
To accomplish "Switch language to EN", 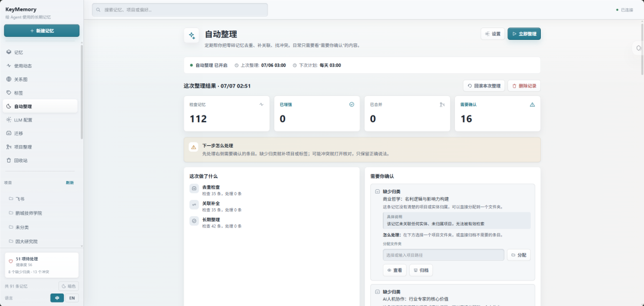I will tap(72, 298).
